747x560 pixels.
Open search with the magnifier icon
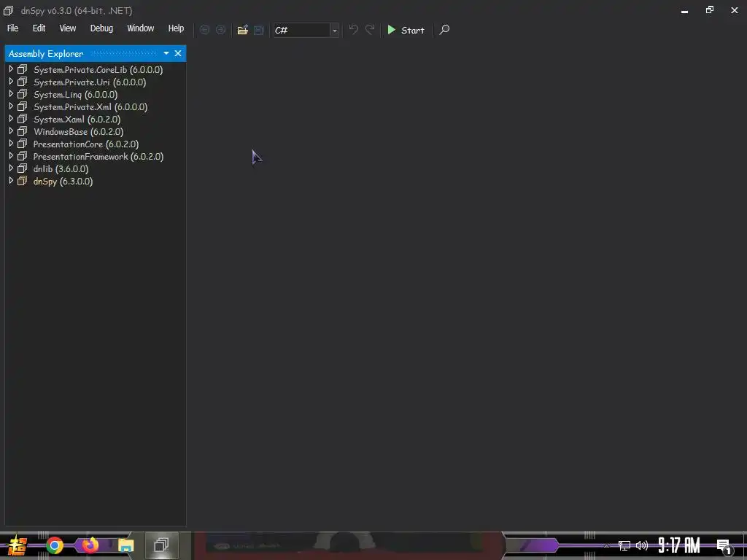click(444, 29)
